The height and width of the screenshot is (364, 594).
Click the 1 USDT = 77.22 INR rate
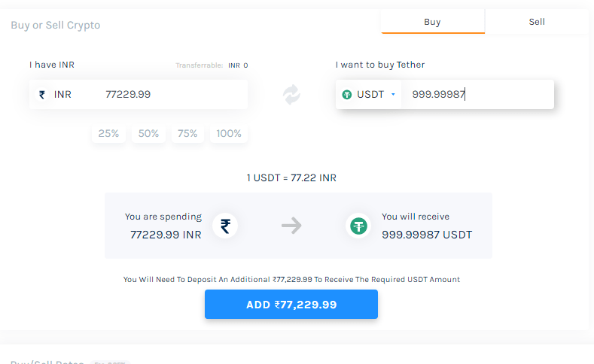pyautogui.click(x=291, y=177)
